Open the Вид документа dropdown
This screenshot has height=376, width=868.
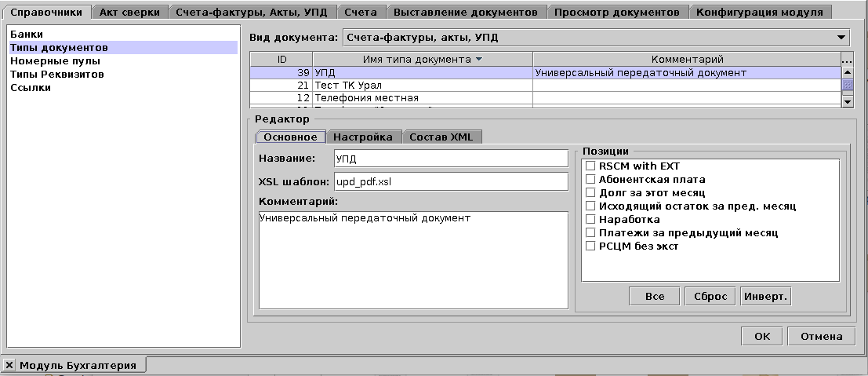coord(841,37)
